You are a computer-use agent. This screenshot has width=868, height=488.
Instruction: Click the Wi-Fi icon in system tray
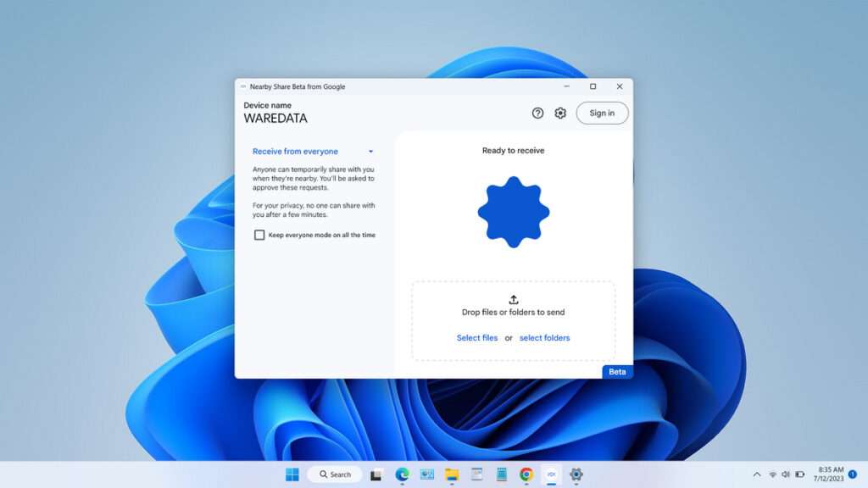point(773,474)
